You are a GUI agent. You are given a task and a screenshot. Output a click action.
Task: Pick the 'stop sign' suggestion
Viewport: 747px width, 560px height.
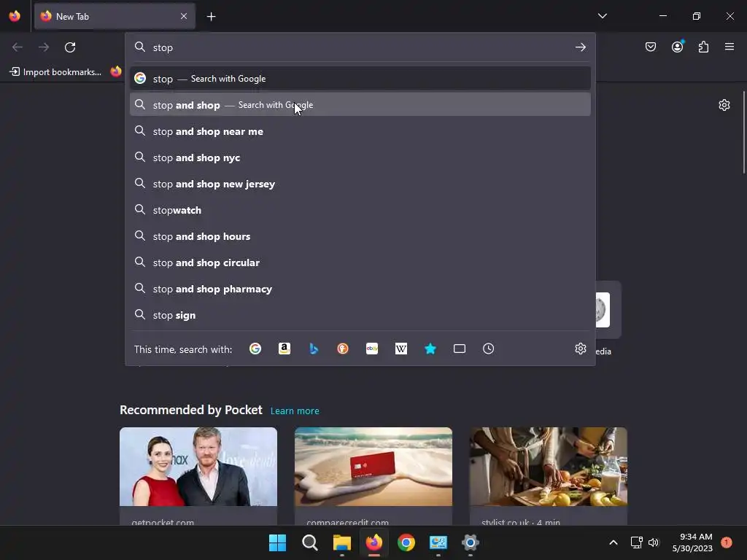[x=360, y=315]
